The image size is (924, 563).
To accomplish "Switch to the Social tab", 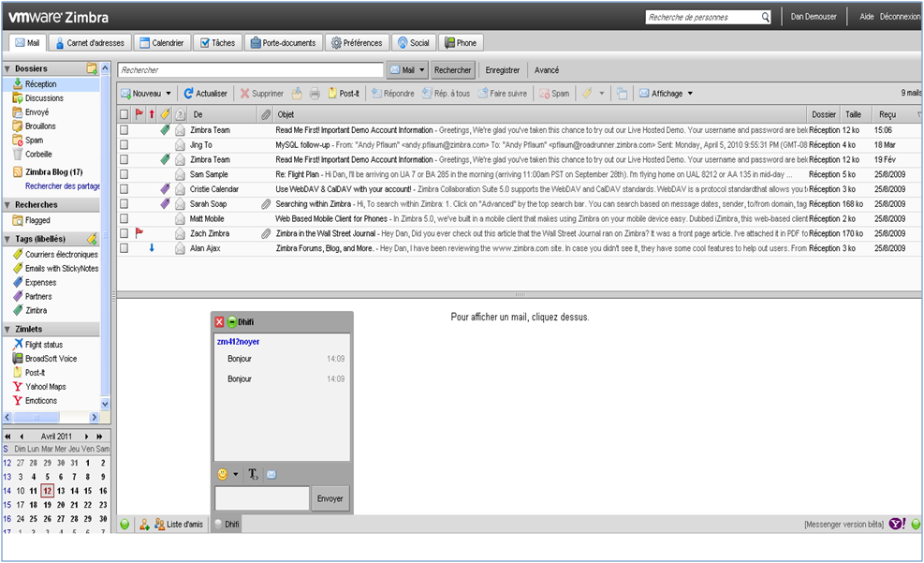I will coord(413,42).
